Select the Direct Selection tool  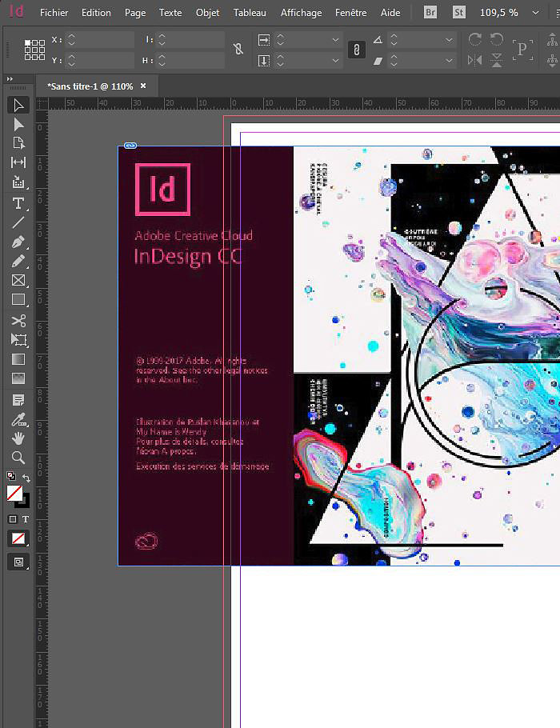pyautogui.click(x=18, y=125)
